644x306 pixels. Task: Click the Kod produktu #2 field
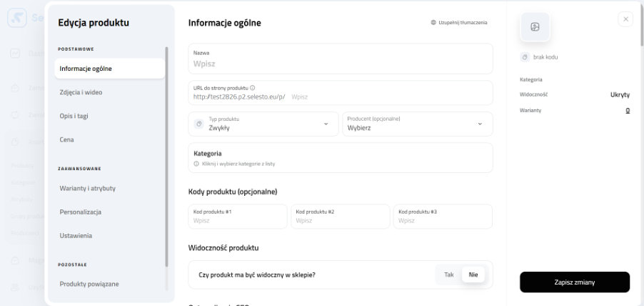click(341, 217)
